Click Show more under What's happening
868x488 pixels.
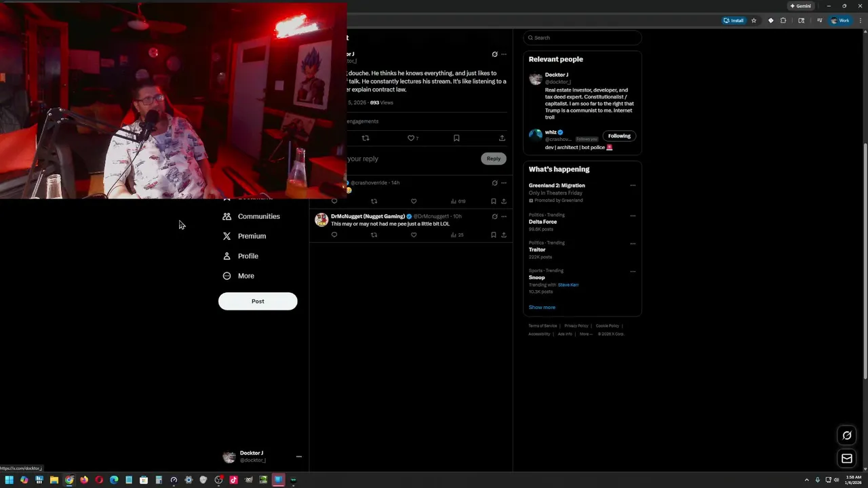pos(542,307)
